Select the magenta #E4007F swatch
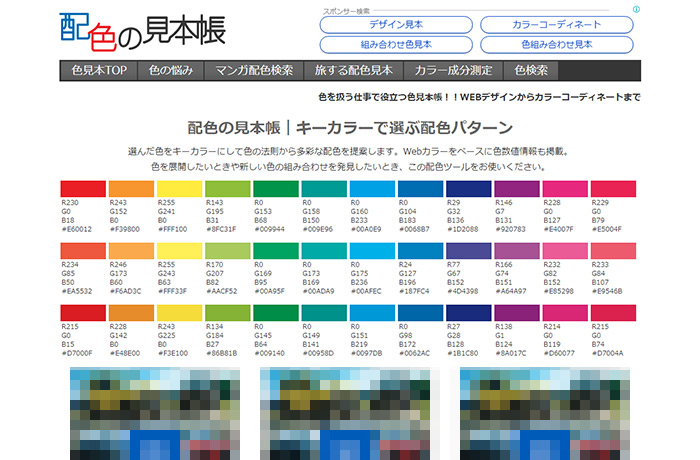The width and height of the screenshot is (700, 460). [565, 189]
